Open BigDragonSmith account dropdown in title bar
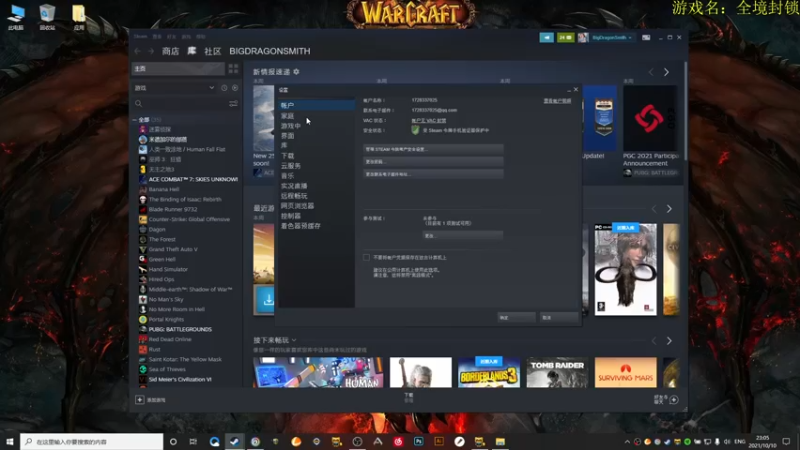The image size is (800, 450). point(612,38)
